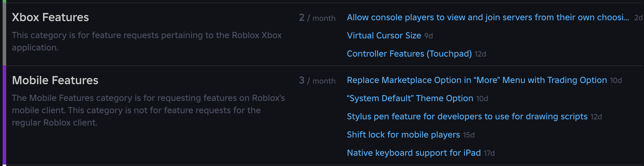Image resolution: width=644 pixels, height=166 pixels.
Task: Open topic about console players joining servers
Action: coord(488,18)
